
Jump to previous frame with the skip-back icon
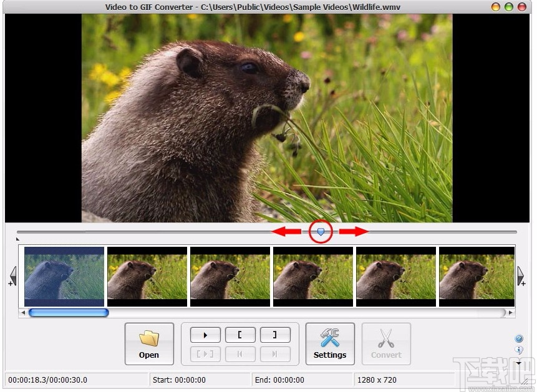[241, 354]
